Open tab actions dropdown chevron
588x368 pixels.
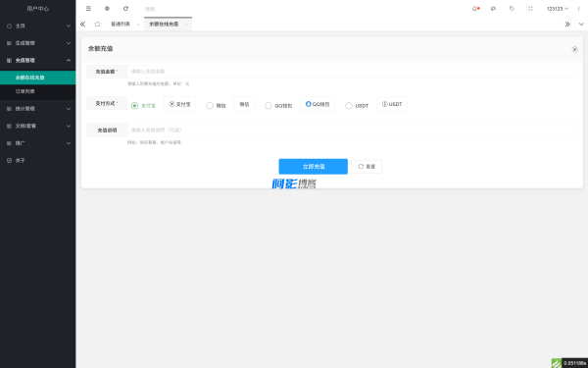(581, 24)
